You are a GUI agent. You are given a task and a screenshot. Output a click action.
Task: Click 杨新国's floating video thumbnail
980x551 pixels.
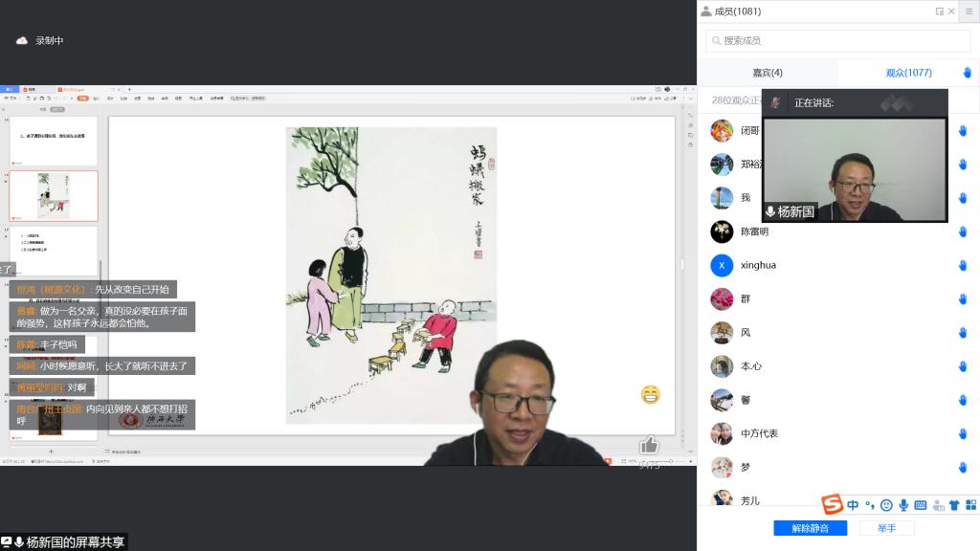click(x=855, y=170)
